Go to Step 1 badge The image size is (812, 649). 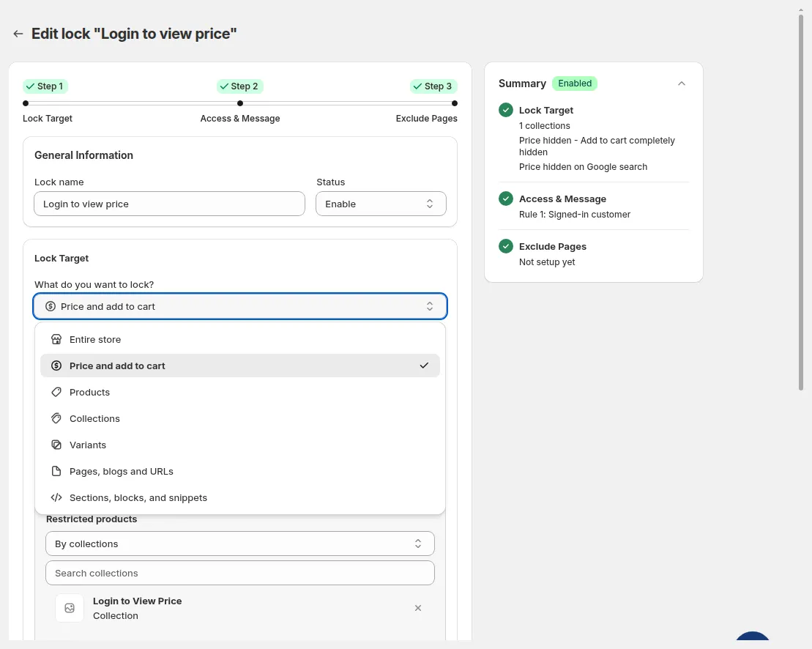pos(45,86)
